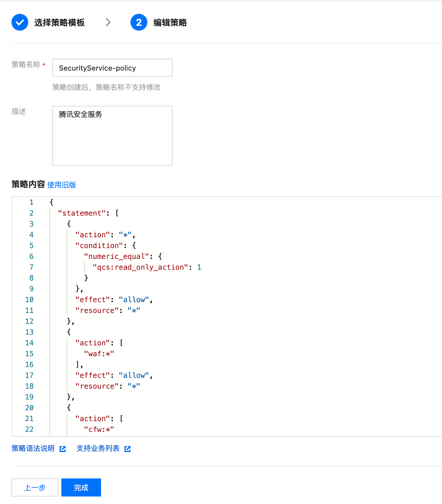Viewport: 442px width, 504px height.
Task: Click "effect" key on line 17
Action: point(93,375)
